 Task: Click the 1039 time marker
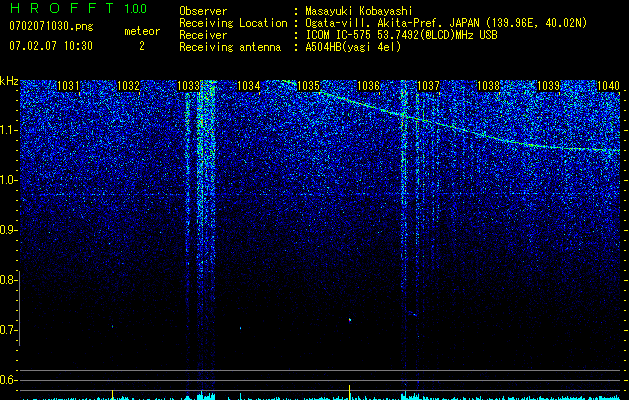pyautogui.click(x=548, y=86)
